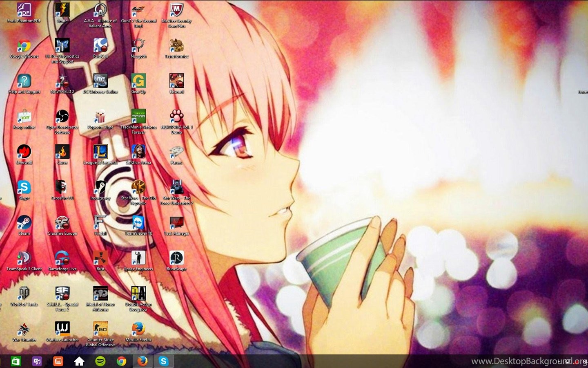Select the Mozilla Firefox desktop shortcut

point(138,330)
